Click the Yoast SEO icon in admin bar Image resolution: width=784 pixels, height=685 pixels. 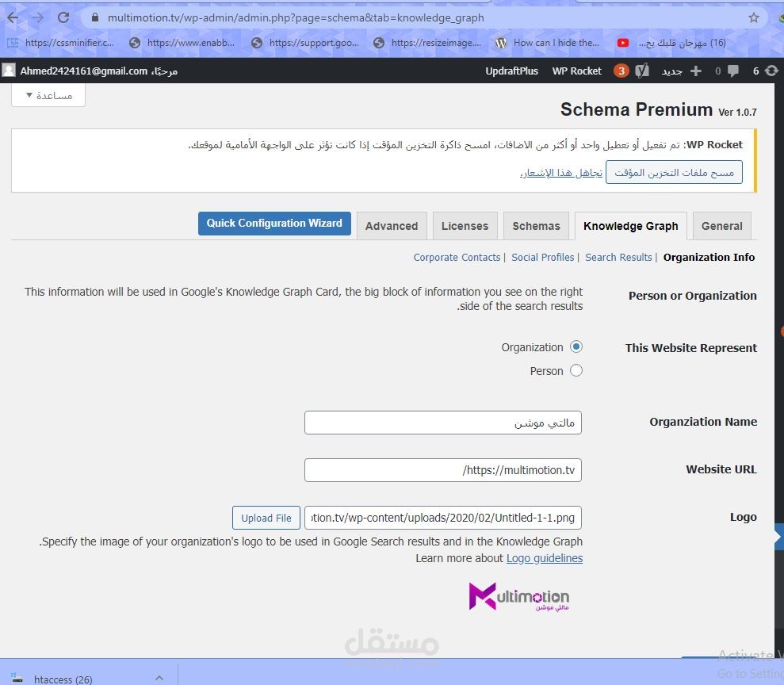[642, 71]
